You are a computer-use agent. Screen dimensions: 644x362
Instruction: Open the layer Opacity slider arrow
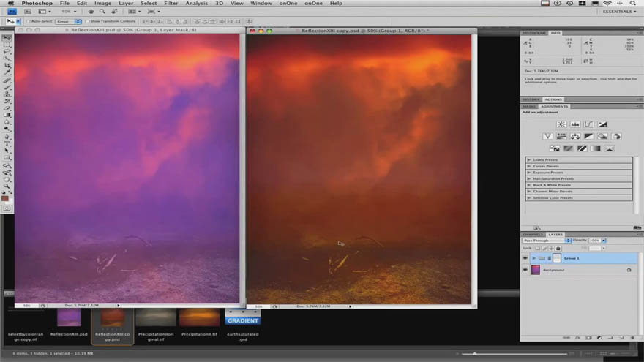[604, 241]
